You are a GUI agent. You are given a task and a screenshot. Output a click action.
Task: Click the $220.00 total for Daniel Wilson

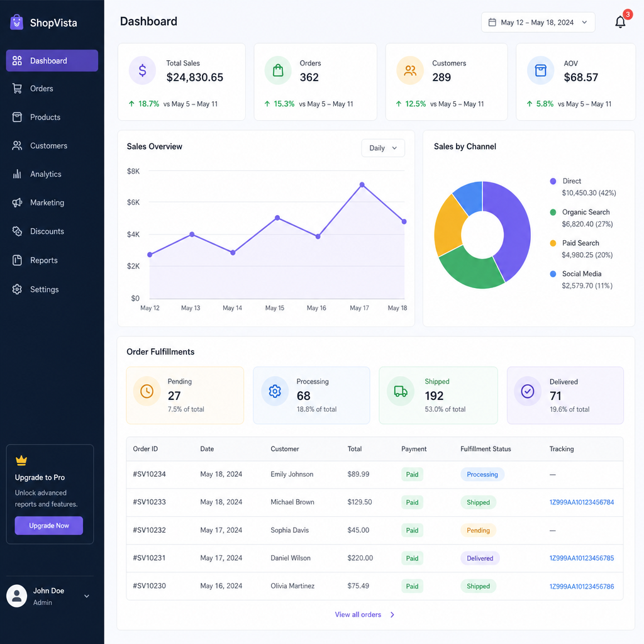[360, 558]
